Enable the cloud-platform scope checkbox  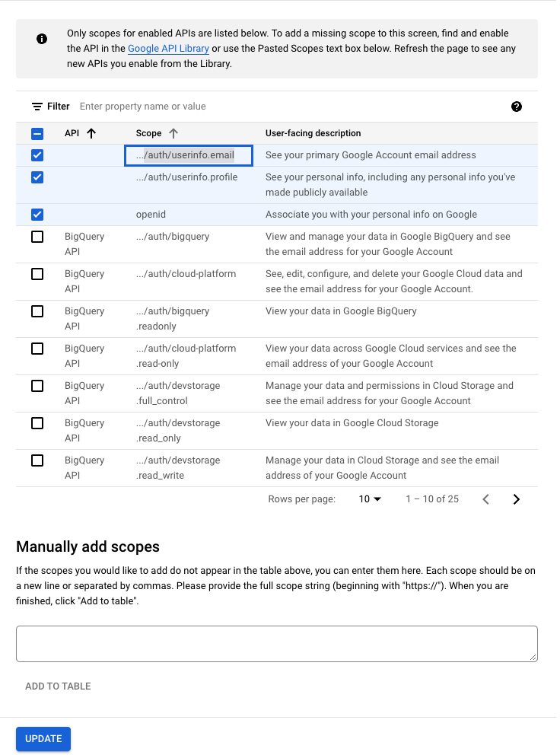(x=37, y=274)
